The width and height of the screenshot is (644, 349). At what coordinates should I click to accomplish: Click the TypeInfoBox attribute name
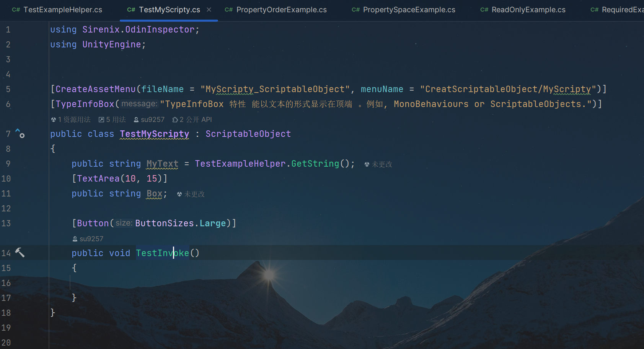click(85, 104)
